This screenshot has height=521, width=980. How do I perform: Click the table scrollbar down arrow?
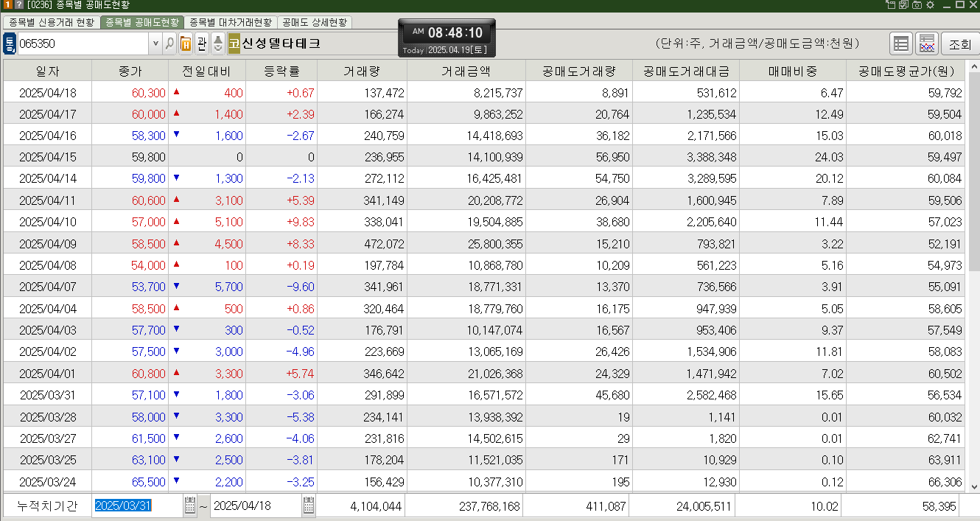pyautogui.click(x=973, y=486)
